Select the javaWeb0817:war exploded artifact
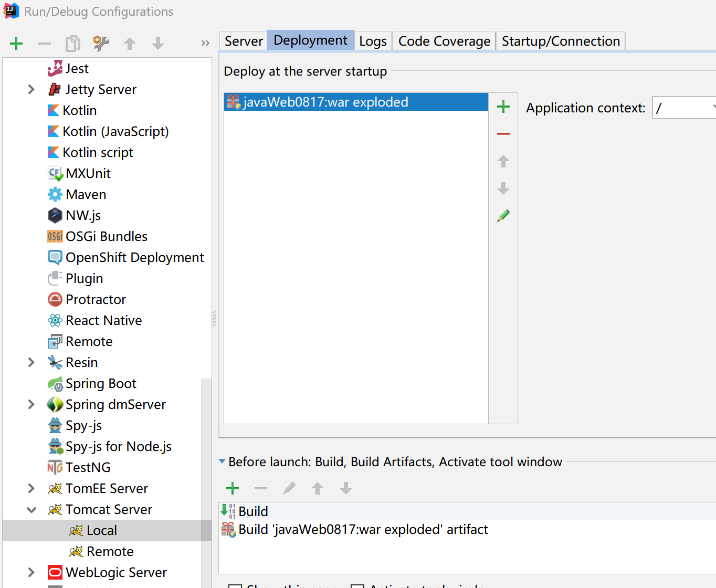The height and width of the screenshot is (588, 716). [356, 102]
